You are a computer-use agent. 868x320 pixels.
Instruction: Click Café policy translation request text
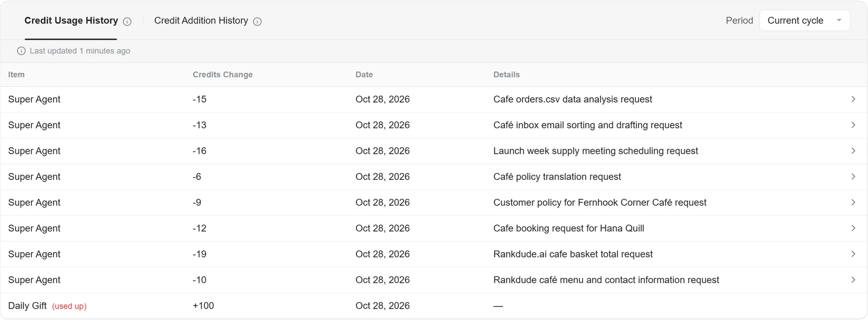click(557, 177)
